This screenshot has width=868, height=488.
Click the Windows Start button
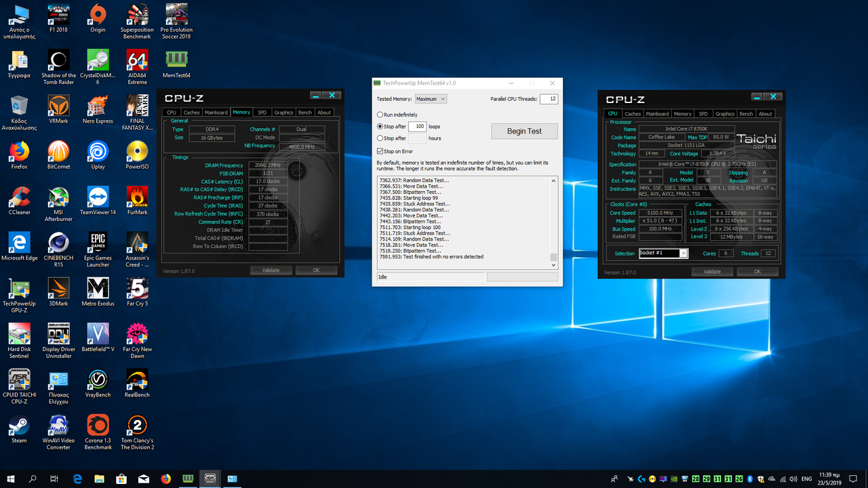tap(11, 479)
